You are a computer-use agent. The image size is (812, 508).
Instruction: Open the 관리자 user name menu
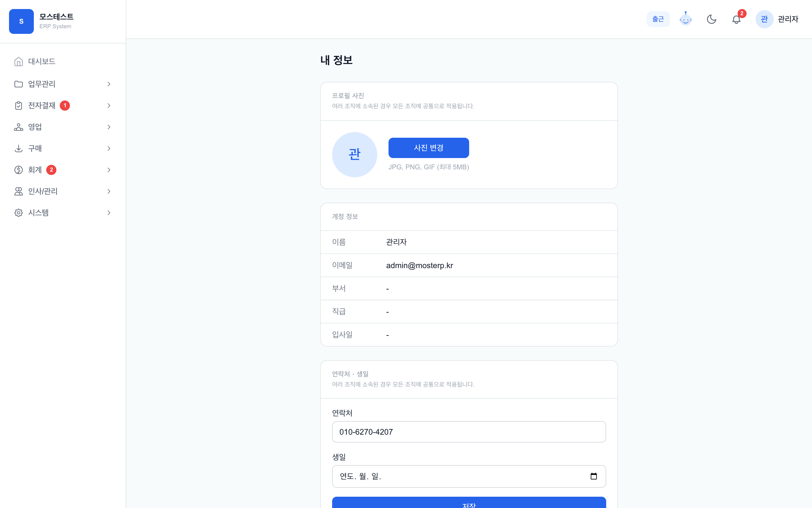point(788,19)
